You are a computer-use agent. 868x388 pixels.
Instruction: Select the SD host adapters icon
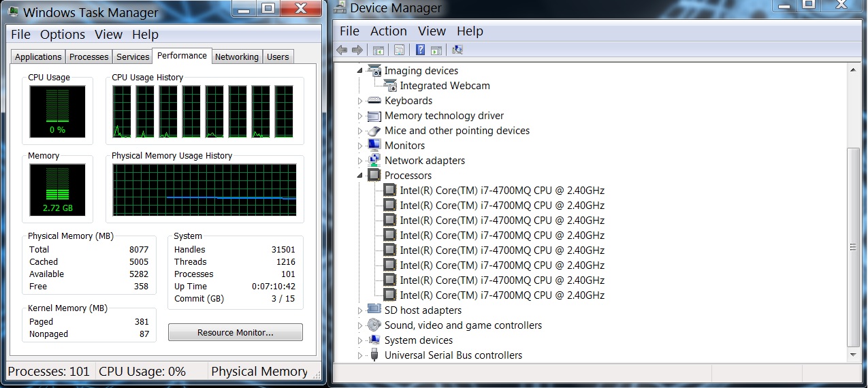coord(374,310)
